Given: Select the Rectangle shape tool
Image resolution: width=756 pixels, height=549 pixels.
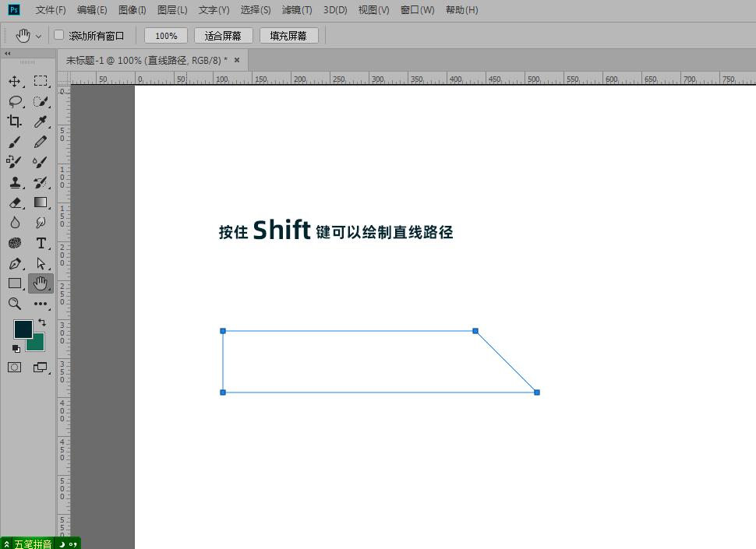Looking at the screenshot, I should (15, 283).
